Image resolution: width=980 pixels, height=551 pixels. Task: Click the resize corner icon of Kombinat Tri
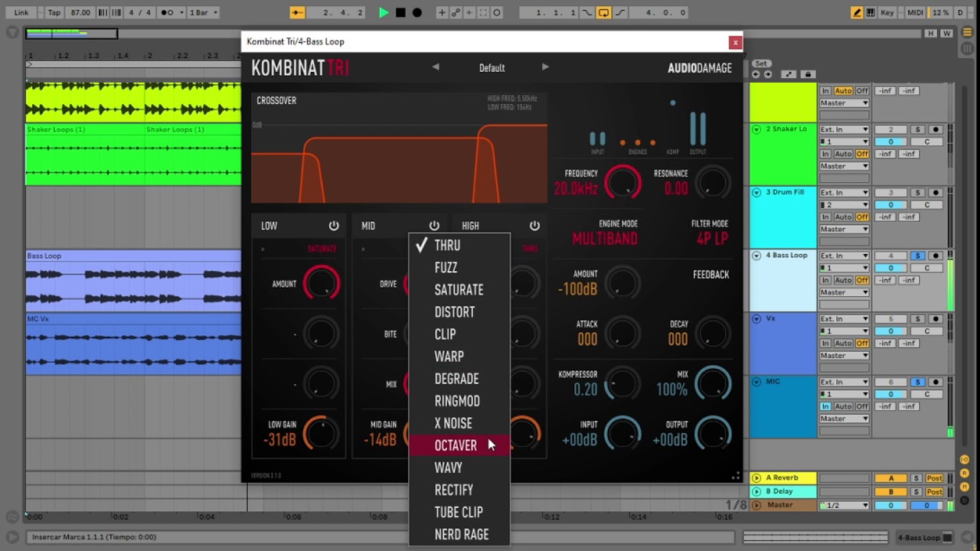(x=736, y=476)
